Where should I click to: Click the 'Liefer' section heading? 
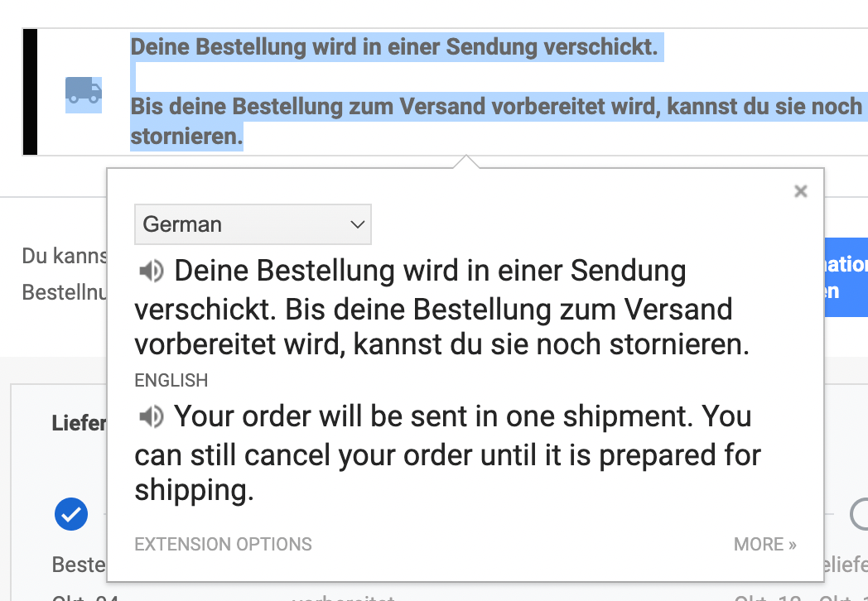[x=80, y=423]
